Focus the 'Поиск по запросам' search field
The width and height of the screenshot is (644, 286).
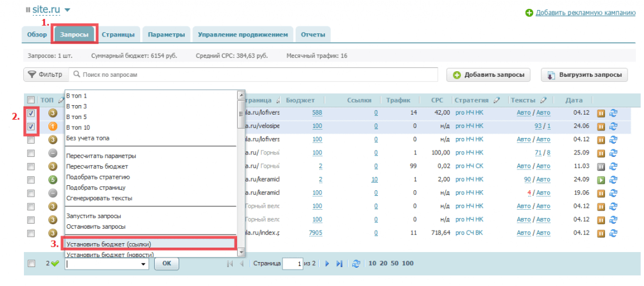click(253, 75)
